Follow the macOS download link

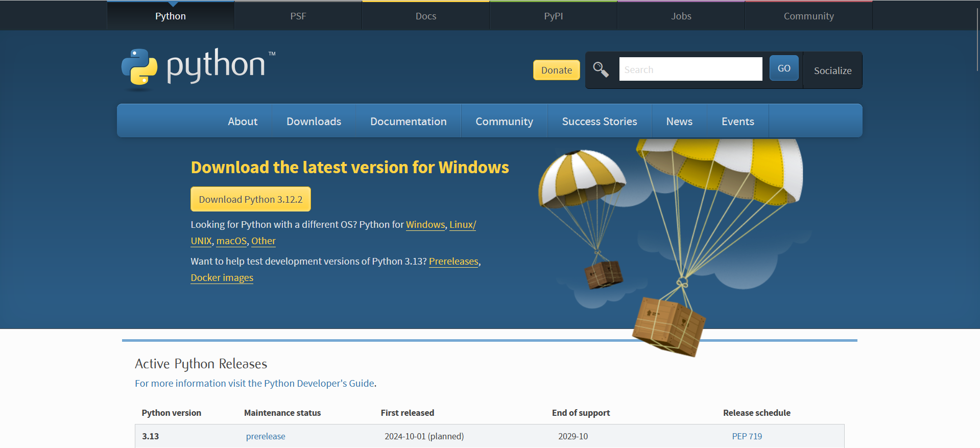tap(231, 241)
